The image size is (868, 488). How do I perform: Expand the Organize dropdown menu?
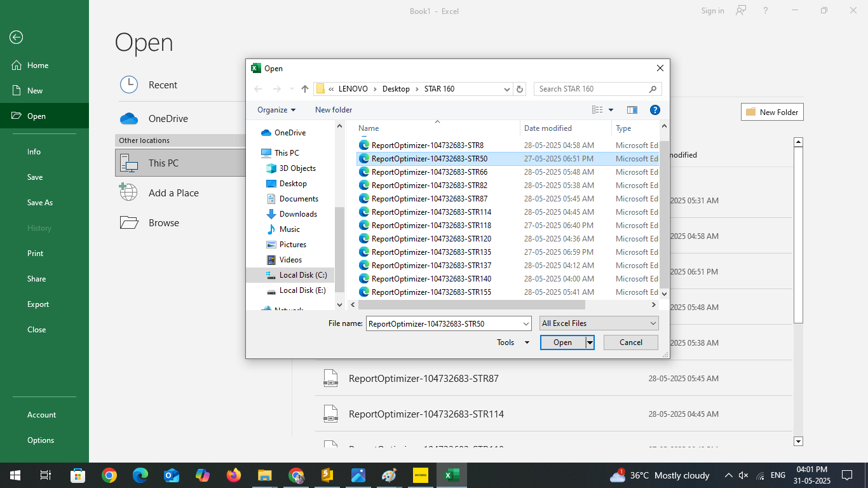click(276, 110)
